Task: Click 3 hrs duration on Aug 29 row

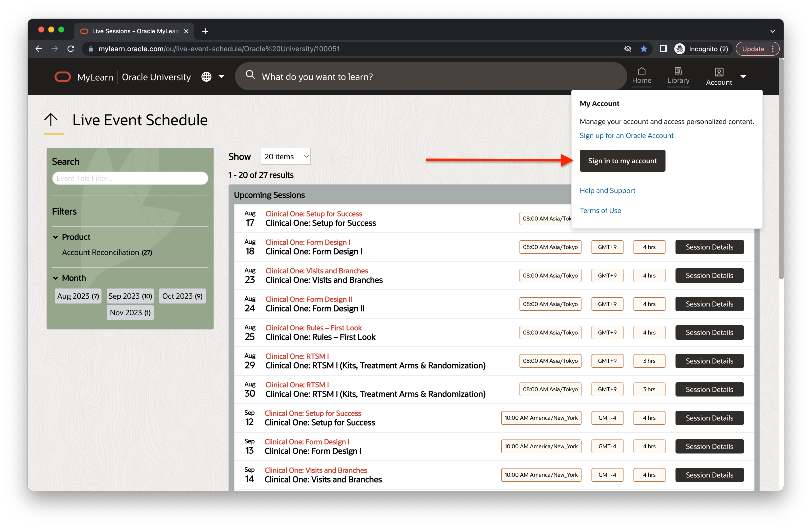Action: (x=649, y=361)
